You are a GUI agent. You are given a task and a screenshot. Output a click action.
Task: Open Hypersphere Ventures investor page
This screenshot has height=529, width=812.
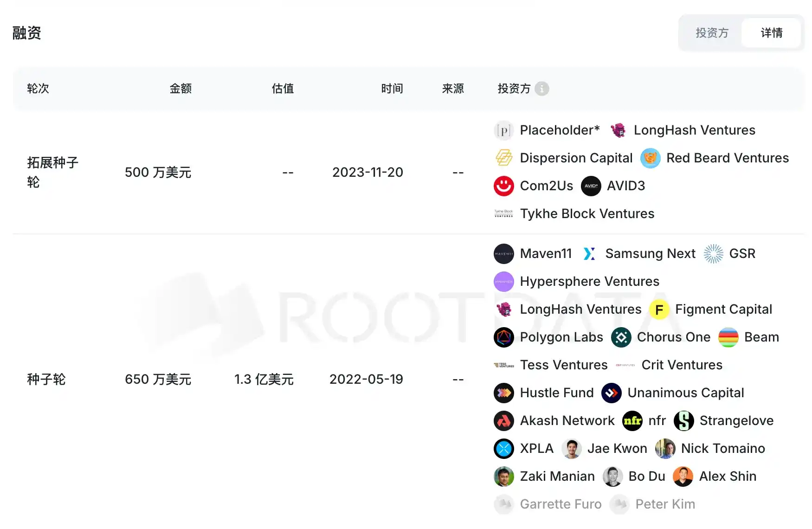tap(589, 282)
